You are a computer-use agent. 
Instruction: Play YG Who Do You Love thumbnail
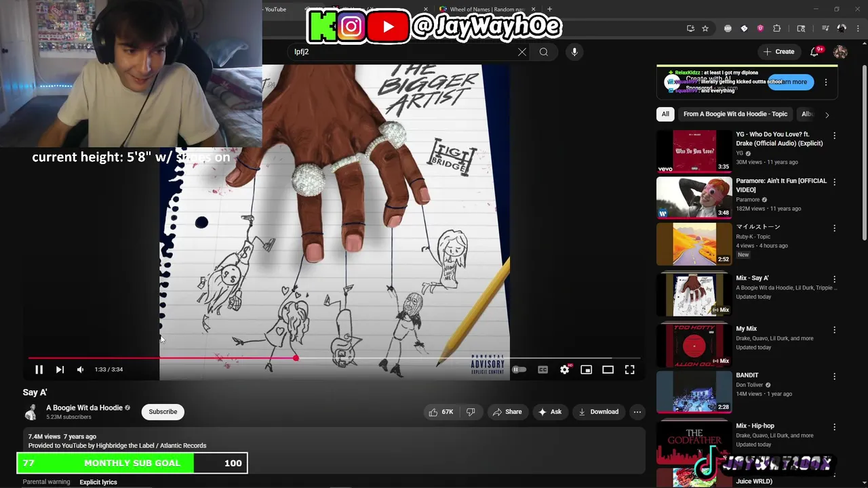tap(694, 151)
